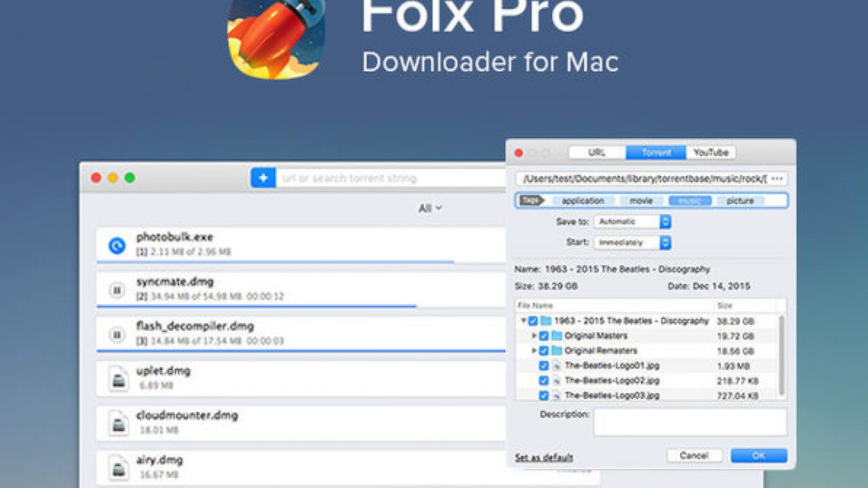Click the ellipsis browse button beside torrent path
The width and height of the screenshot is (868, 488).
[x=777, y=178]
